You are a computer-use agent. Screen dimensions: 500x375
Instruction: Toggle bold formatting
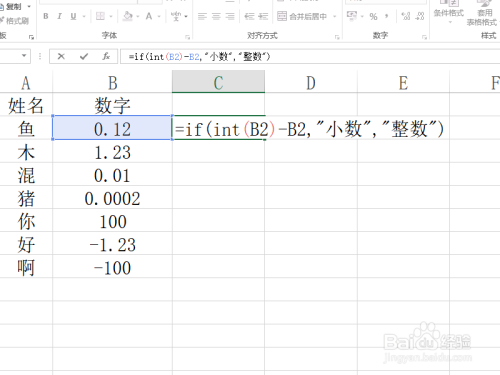click(46, 16)
